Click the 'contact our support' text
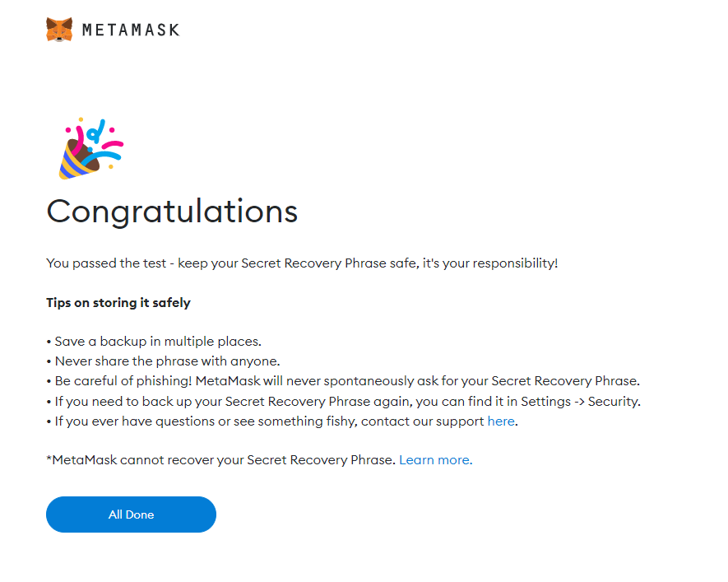728x582 pixels. point(423,421)
